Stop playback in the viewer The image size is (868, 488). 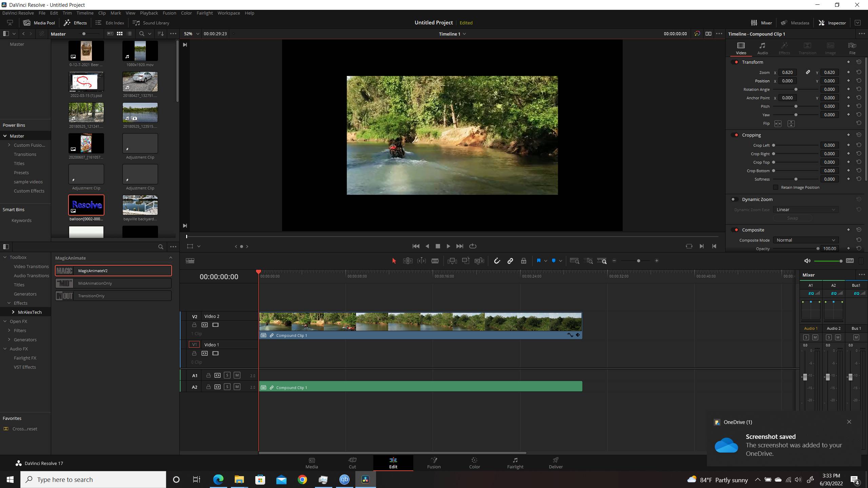[438, 246]
